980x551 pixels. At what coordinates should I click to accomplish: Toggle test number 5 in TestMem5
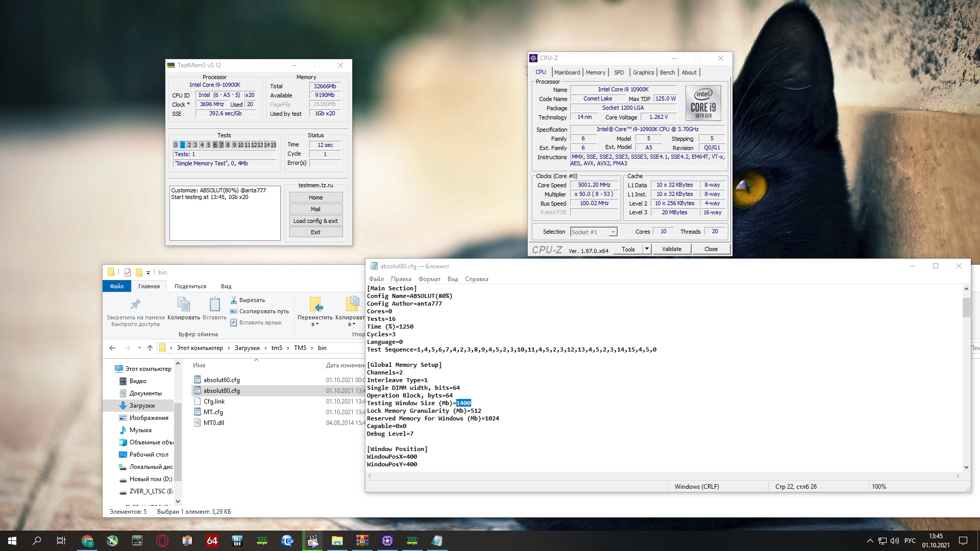tap(208, 145)
